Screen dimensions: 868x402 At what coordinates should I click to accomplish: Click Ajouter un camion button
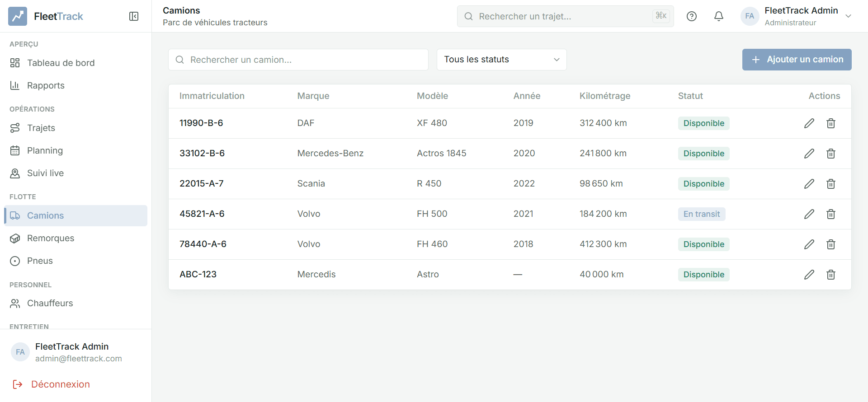[x=797, y=60]
